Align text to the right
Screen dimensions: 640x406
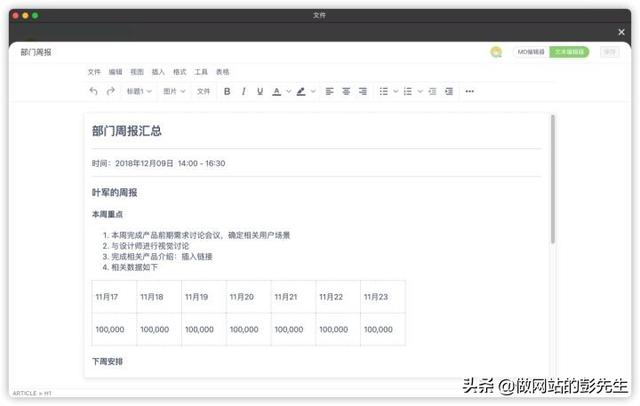pos(363,91)
